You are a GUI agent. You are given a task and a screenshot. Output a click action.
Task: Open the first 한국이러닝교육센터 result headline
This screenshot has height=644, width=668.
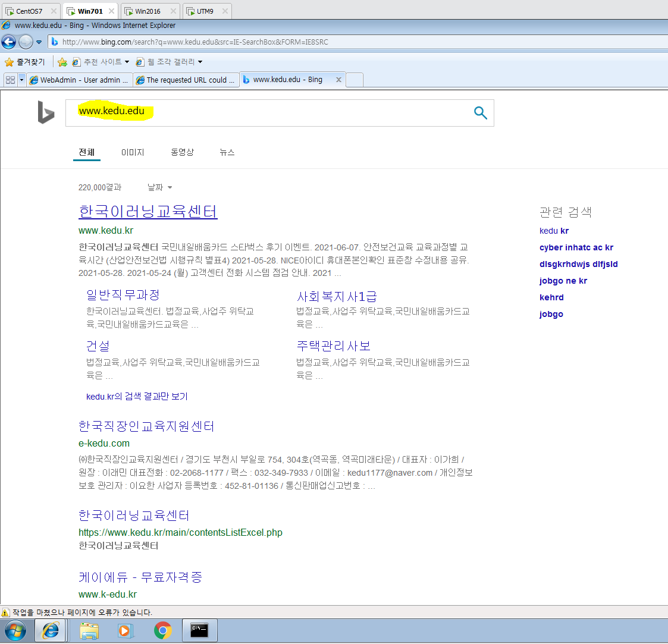pos(148,211)
